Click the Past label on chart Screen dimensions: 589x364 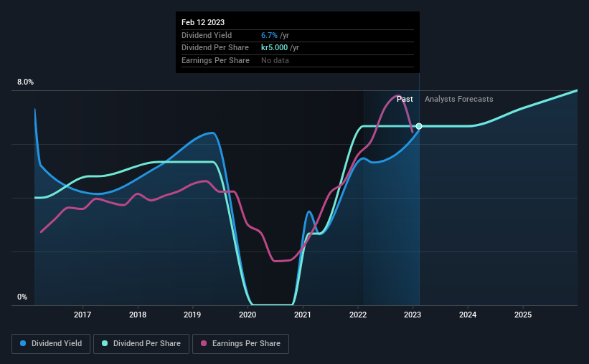tap(405, 99)
